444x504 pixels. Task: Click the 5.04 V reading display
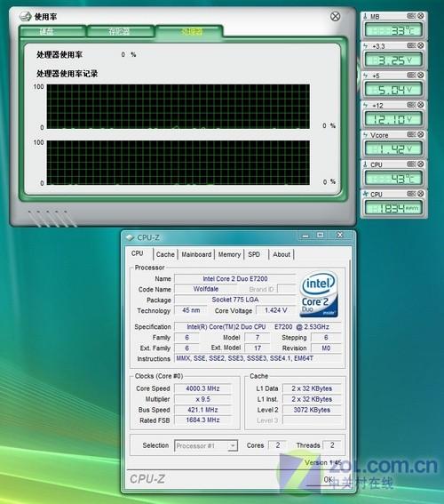point(393,90)
